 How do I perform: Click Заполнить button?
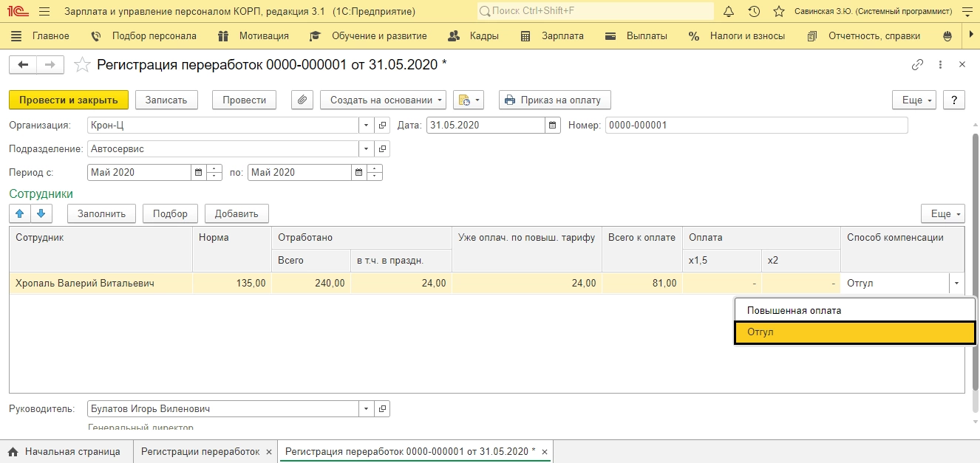(x=102, y=213)
